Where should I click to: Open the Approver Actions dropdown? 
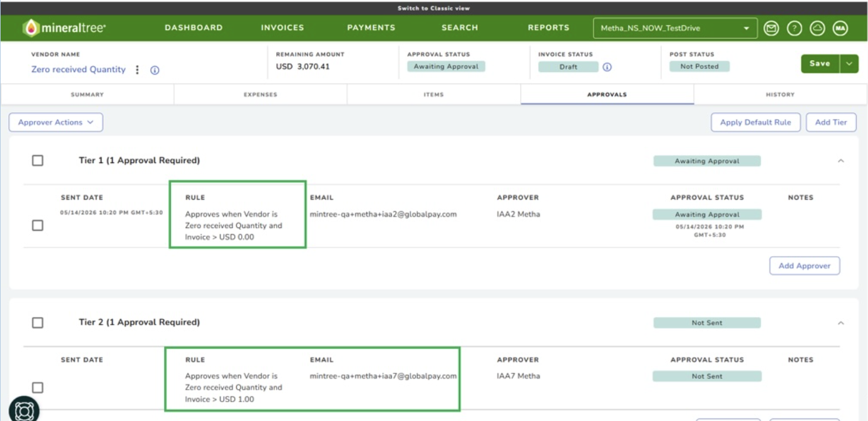[x=56, y=122]
